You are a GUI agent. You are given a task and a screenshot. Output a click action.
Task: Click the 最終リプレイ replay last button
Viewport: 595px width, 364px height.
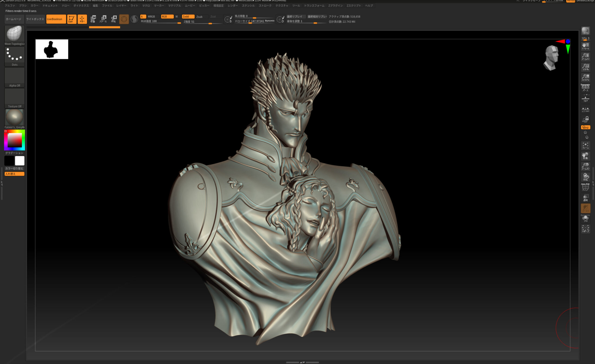296,17
